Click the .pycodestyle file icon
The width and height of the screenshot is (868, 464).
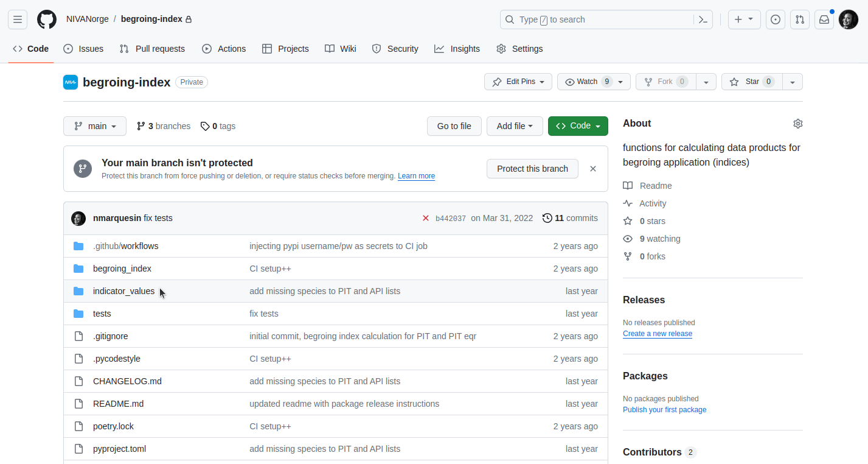click(x=78, y=359)
